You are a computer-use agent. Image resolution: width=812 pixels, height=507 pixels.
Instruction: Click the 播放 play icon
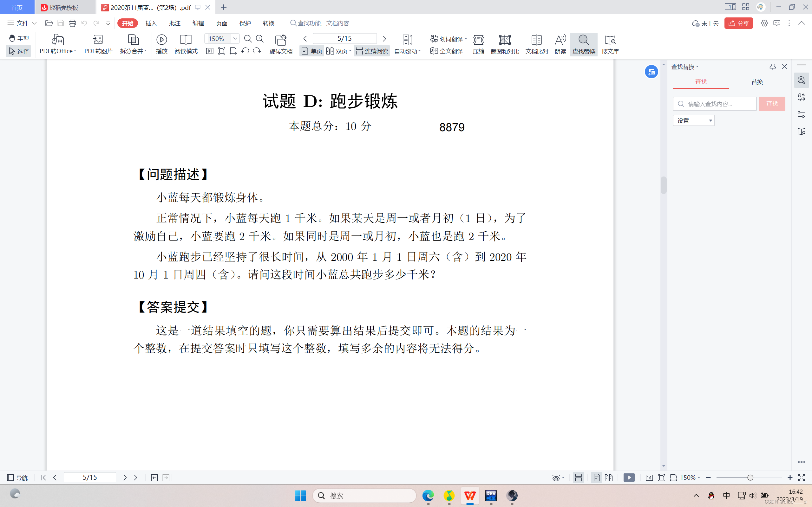(x=161, y=40)
